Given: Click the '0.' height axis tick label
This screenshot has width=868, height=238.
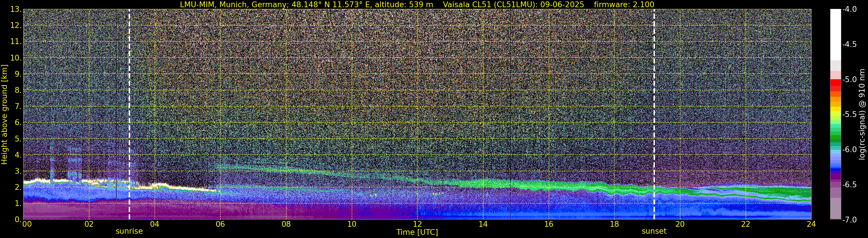Looking at the screenshot, I should (x=18, y=220).
